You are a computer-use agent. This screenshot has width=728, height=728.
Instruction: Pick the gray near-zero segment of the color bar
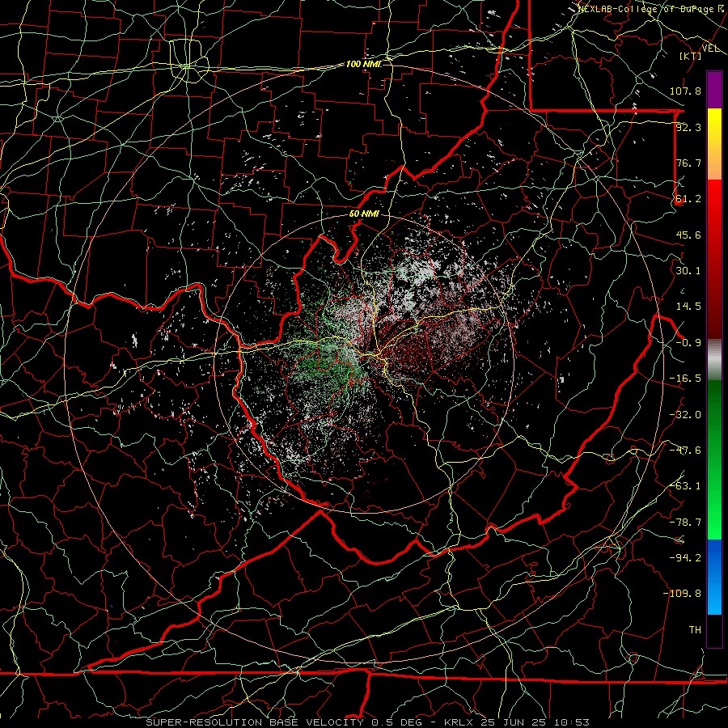pyautogui.click(x=714, y=360)
